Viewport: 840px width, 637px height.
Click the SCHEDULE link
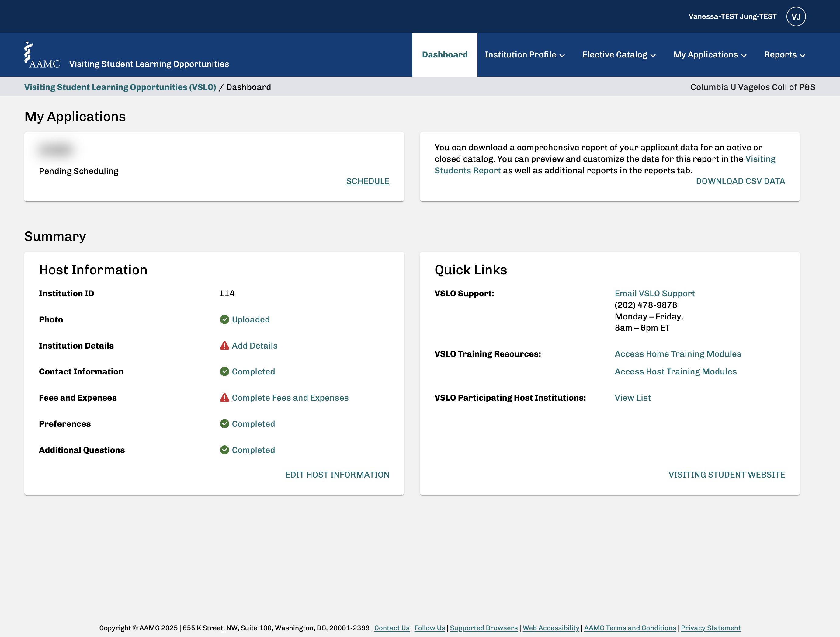(368, 181)
